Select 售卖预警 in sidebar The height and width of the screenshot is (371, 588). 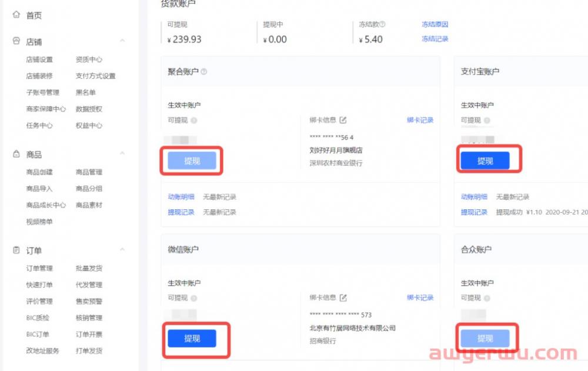coord(89,301)
